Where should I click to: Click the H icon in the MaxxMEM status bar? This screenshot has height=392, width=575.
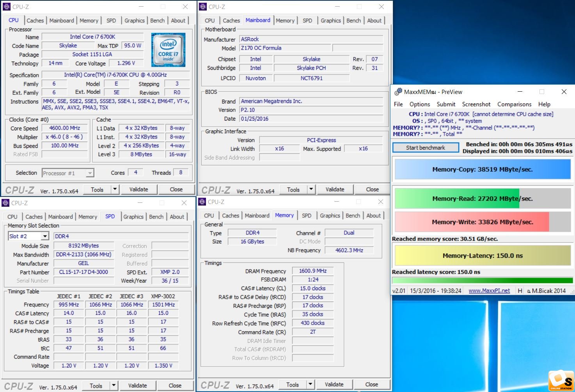520,291
